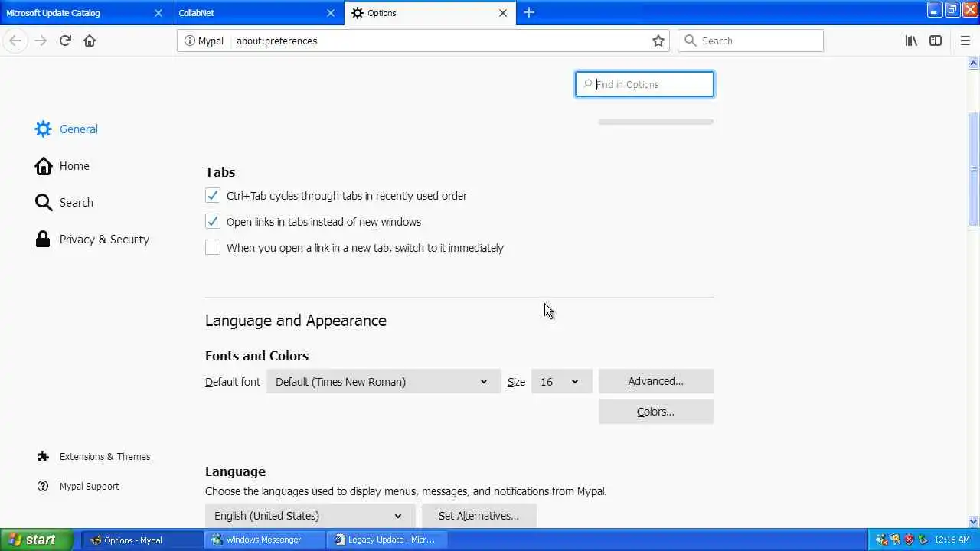Uncheck Open links in tabs instead of windows
The width and height of the screenshot is (980, 551).
point(213,222)
